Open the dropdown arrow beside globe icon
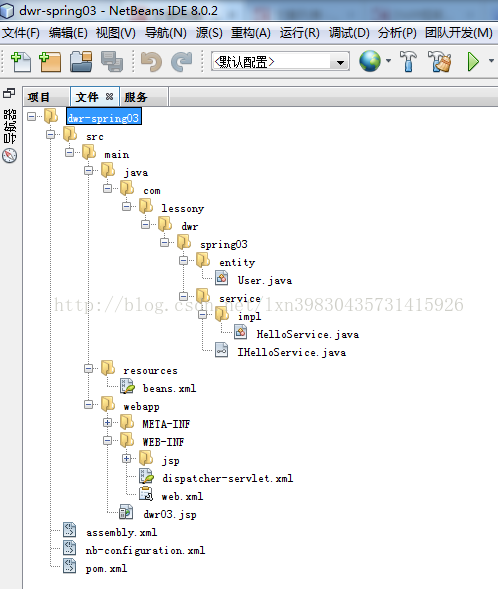The width and height of the screenshot is (498, 589). (x=389, y=60)
